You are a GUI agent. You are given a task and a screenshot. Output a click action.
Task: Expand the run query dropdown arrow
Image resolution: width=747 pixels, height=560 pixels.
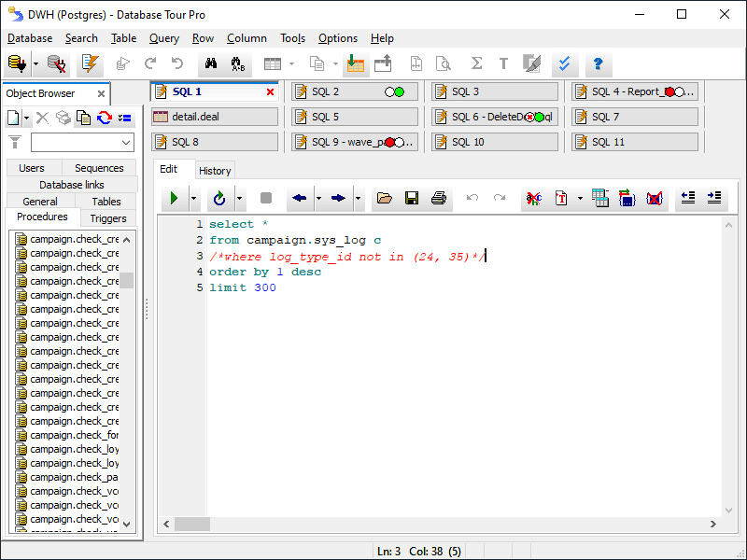click(193, 198)
